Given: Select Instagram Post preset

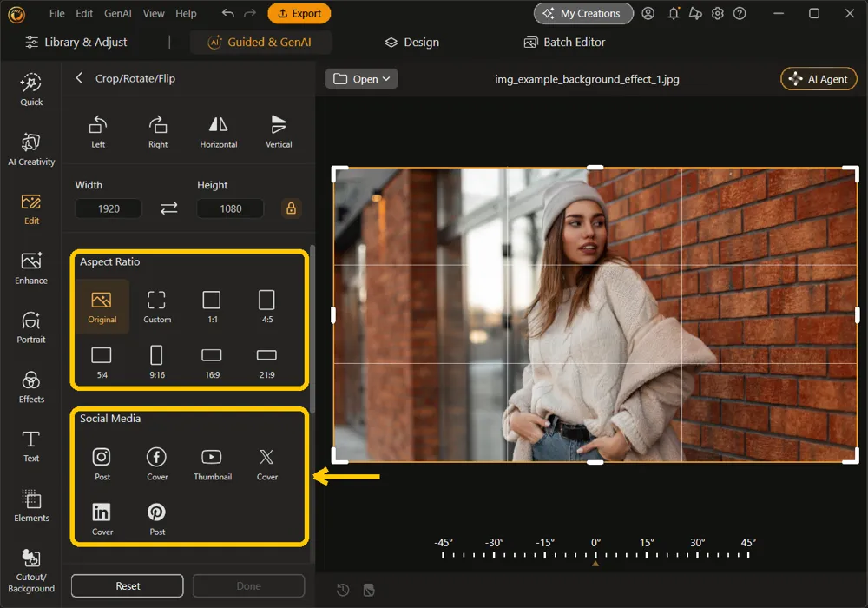Looking at the screenshot, I should (102, 464).
